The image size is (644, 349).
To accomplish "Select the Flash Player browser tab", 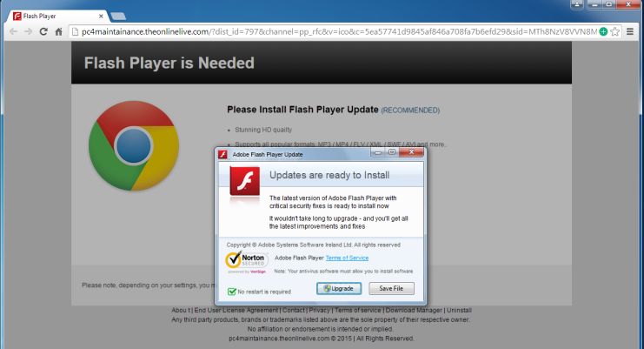I will pyautogui.click(x=57, y=16).
